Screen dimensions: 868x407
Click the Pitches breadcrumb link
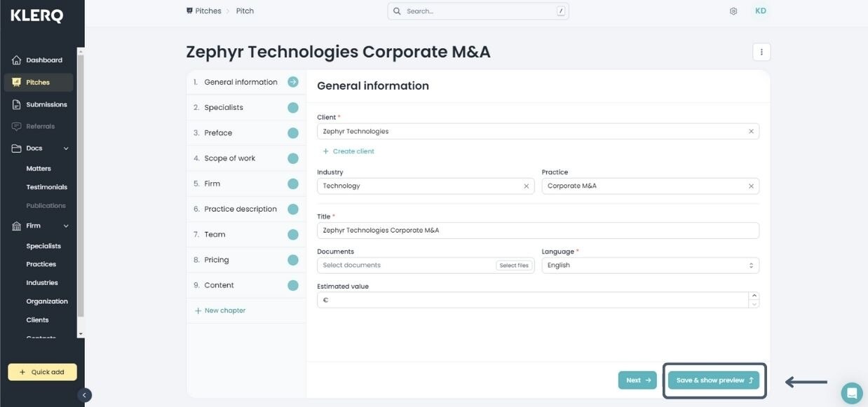tap(208, 11)
